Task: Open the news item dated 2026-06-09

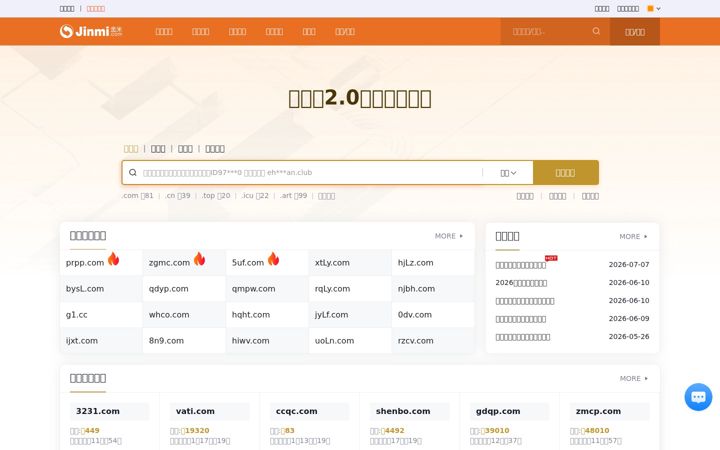Action: 521,319
